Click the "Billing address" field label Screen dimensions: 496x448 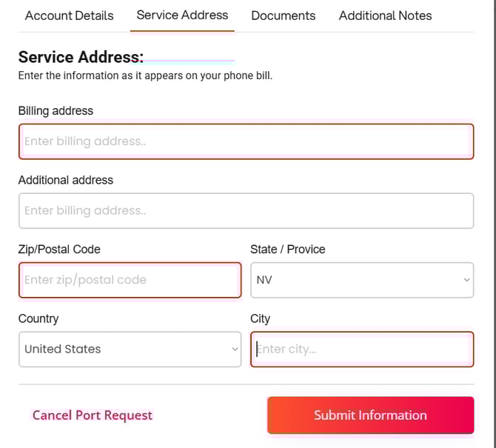(x=56, y=111)
